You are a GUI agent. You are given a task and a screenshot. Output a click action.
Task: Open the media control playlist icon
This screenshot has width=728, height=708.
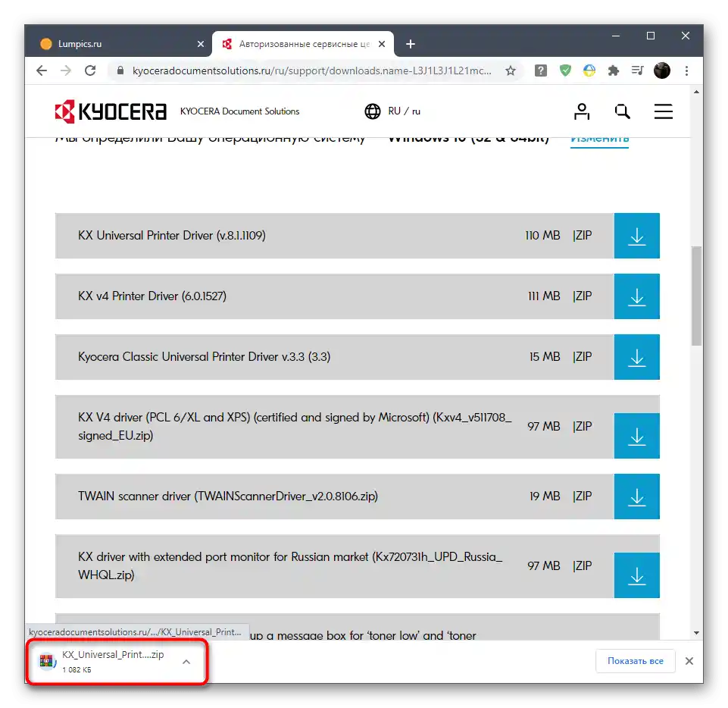point(637,70)
